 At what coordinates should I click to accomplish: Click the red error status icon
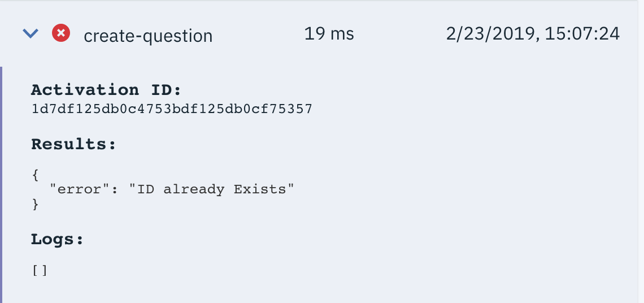pyautogui.click(x=61, y=33)
